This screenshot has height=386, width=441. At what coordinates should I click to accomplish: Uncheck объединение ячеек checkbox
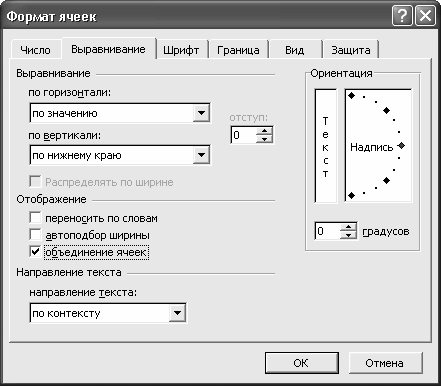tap(35, 252)
